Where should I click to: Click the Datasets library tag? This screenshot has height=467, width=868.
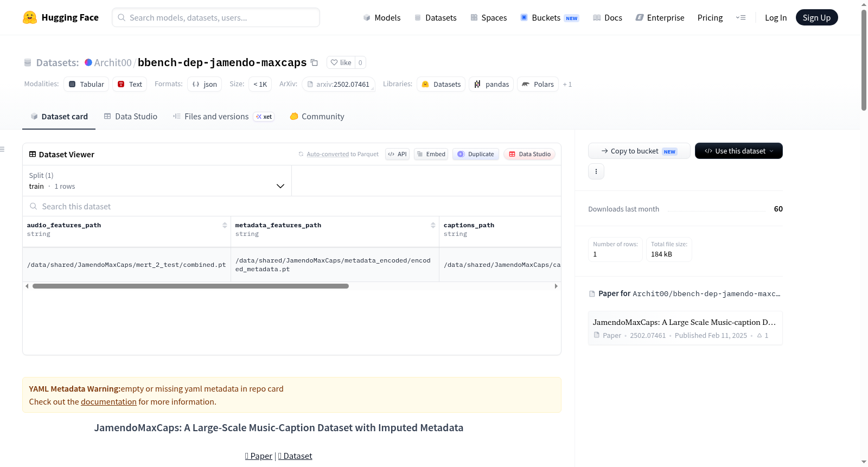pyautogui.click(x=441, y=84)
